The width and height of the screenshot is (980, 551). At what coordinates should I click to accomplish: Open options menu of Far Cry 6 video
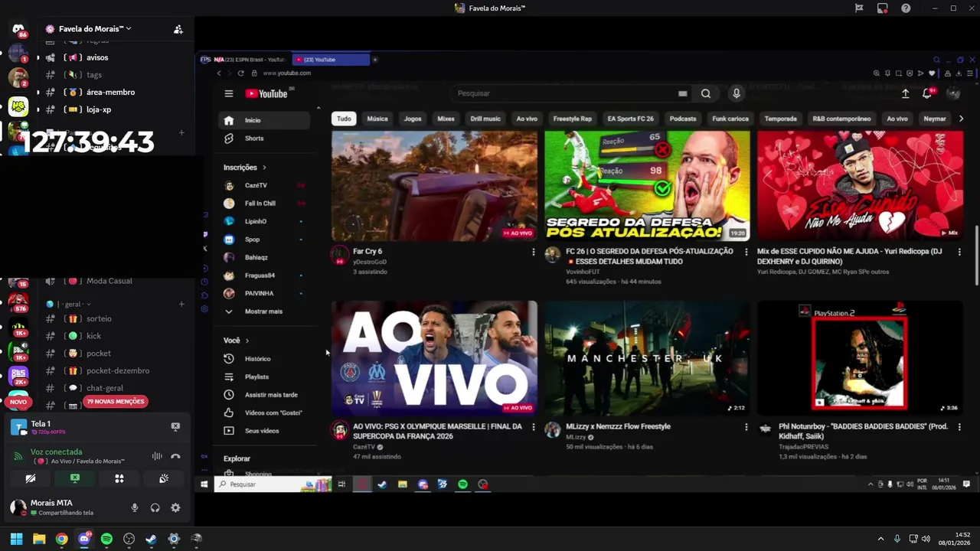534,252
